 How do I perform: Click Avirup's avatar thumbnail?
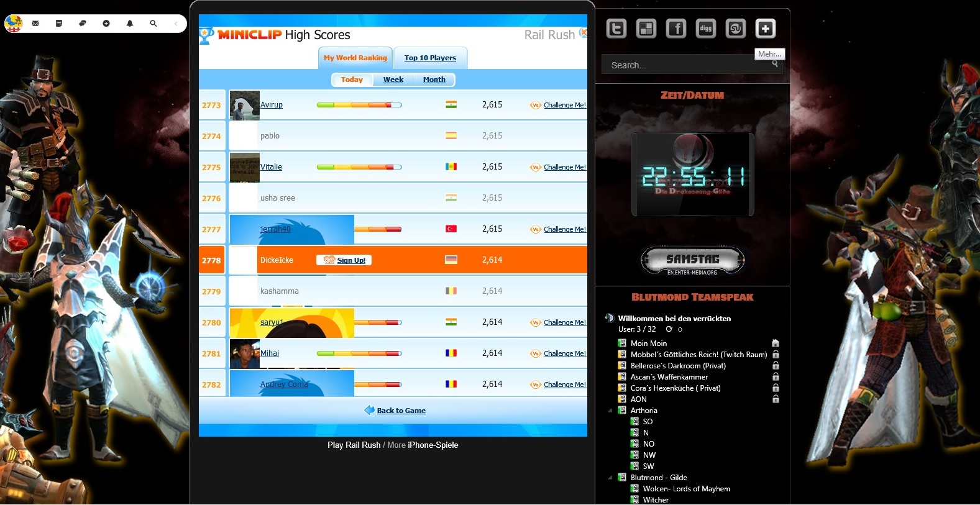(245, 105)
